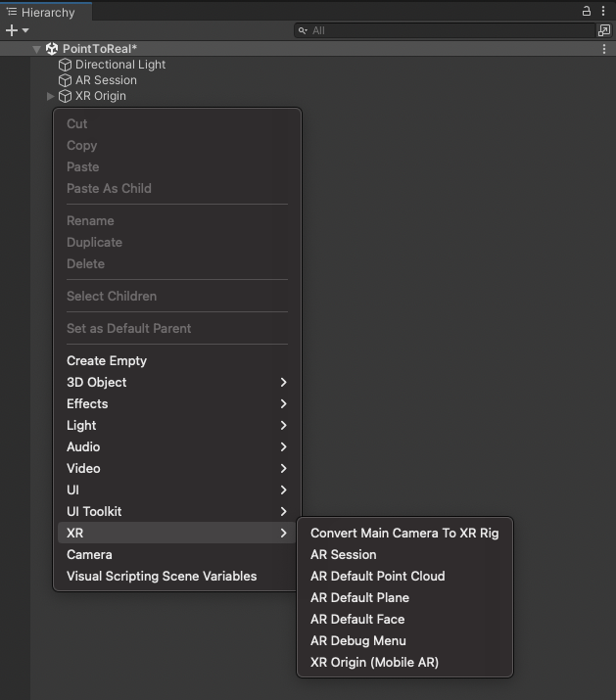
Task: Collapse the PointToReal scene foldout
Action: pyautogui.click(x=37, y=49)
